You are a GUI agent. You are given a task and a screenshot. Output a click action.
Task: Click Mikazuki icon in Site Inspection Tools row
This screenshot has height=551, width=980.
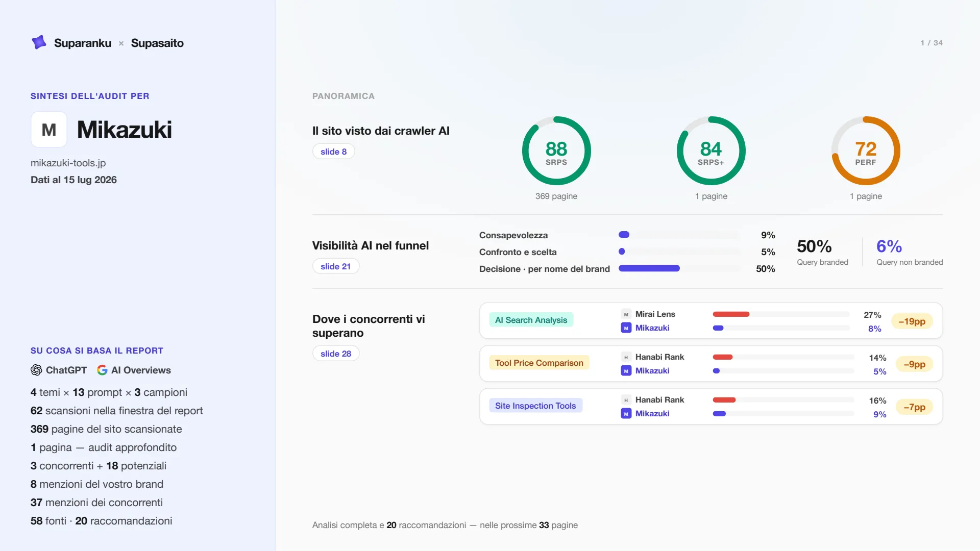(x=626, y=414)
